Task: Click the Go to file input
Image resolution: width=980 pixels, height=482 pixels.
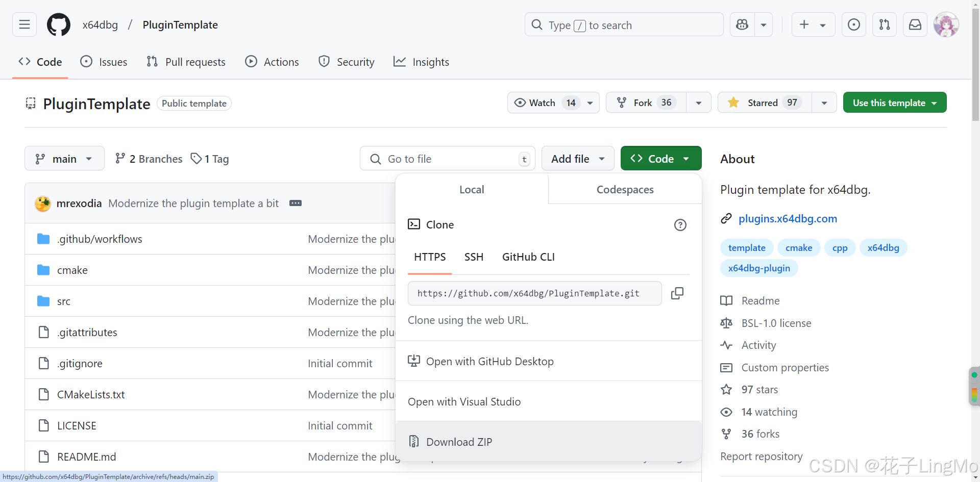Action: (448, 159)
